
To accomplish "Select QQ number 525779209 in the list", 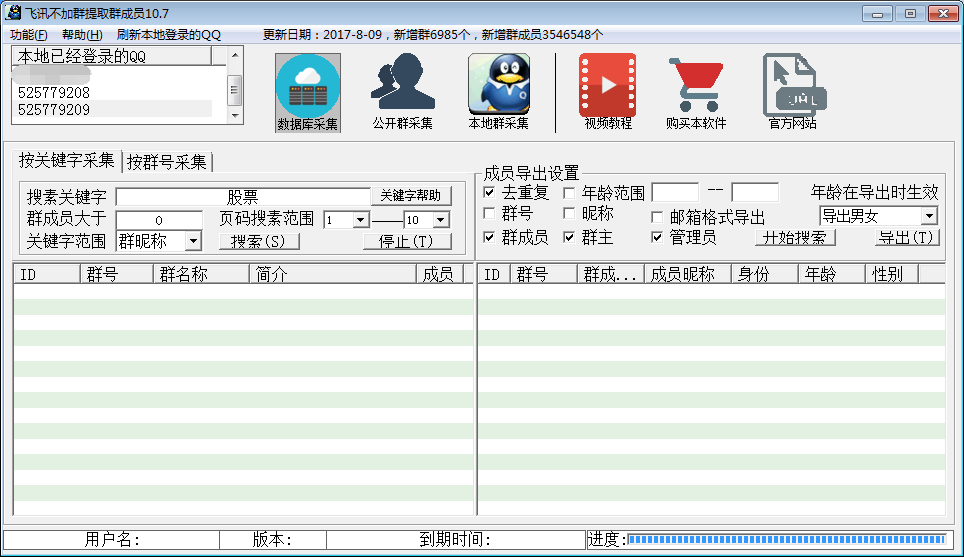I will point(53,110).
